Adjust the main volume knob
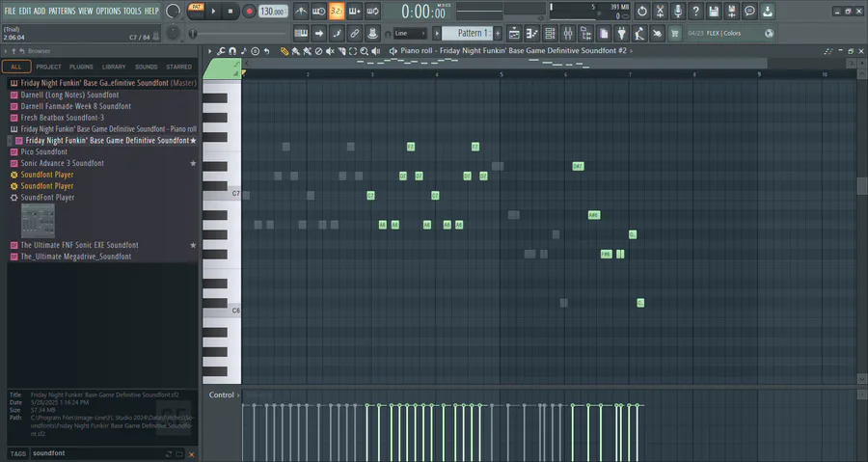The height and width of the screenshot is (462, 868). pyautogui.click(x=174, y=11)
